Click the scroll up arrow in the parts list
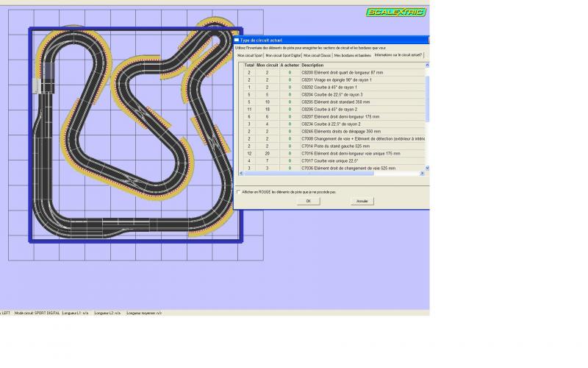Image resolution: width=588 pixels, height=368 pixels. coord(426,66)
